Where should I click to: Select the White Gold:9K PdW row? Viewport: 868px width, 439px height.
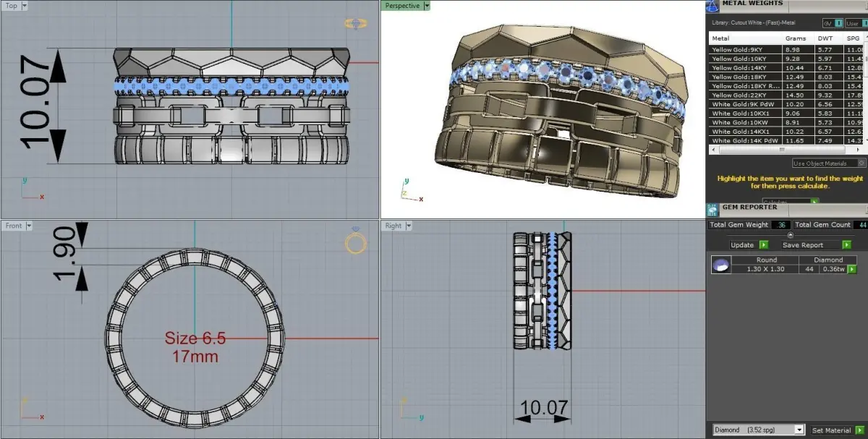click(787, 104)
